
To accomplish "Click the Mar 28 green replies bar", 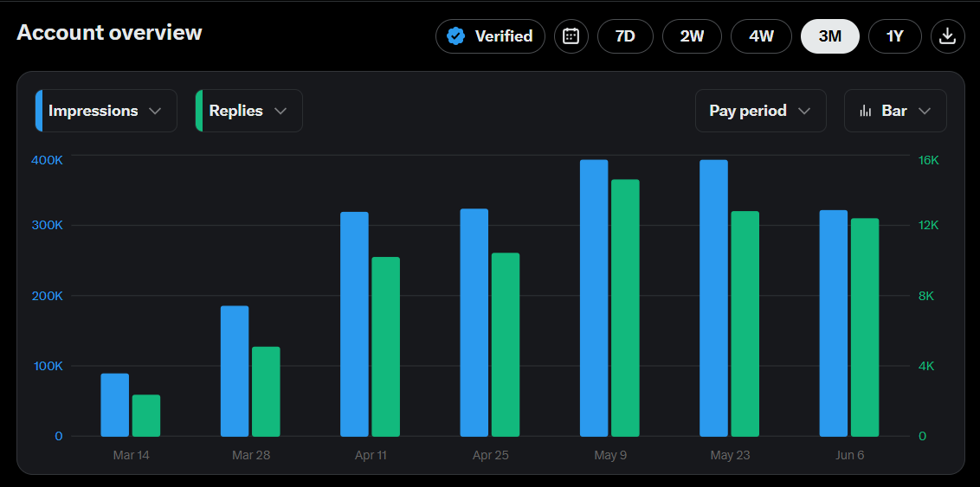I will coord(266,392).
